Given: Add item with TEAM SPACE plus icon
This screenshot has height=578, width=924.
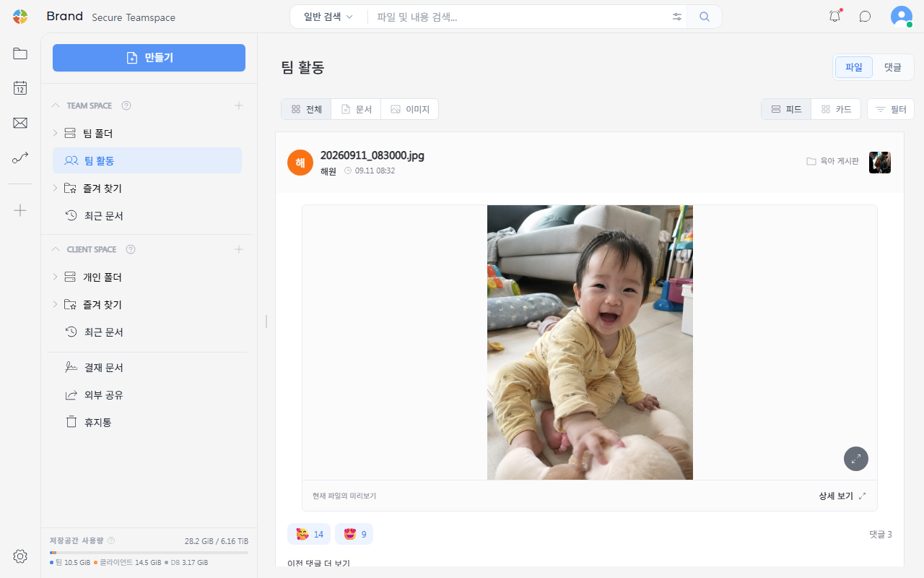Looking at the screenshot, I should (x=239, y=105).
